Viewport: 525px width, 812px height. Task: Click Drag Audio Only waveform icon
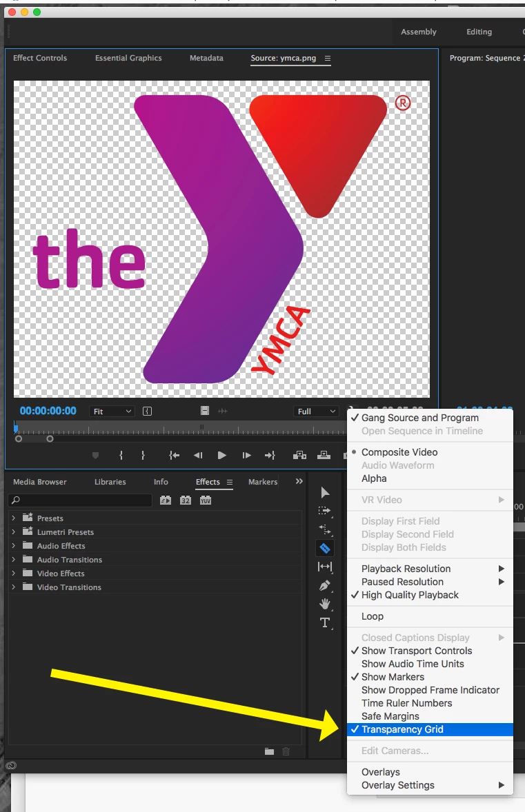[x=223, y=411]
